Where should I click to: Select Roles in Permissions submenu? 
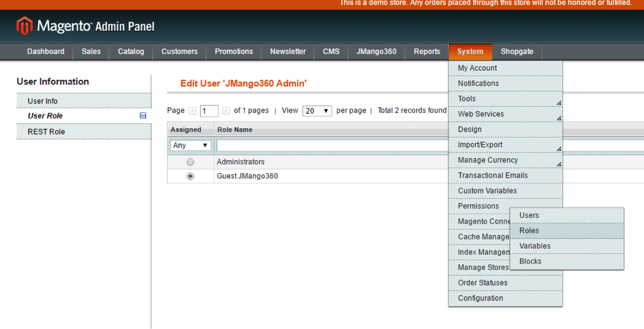coord(567,231)
